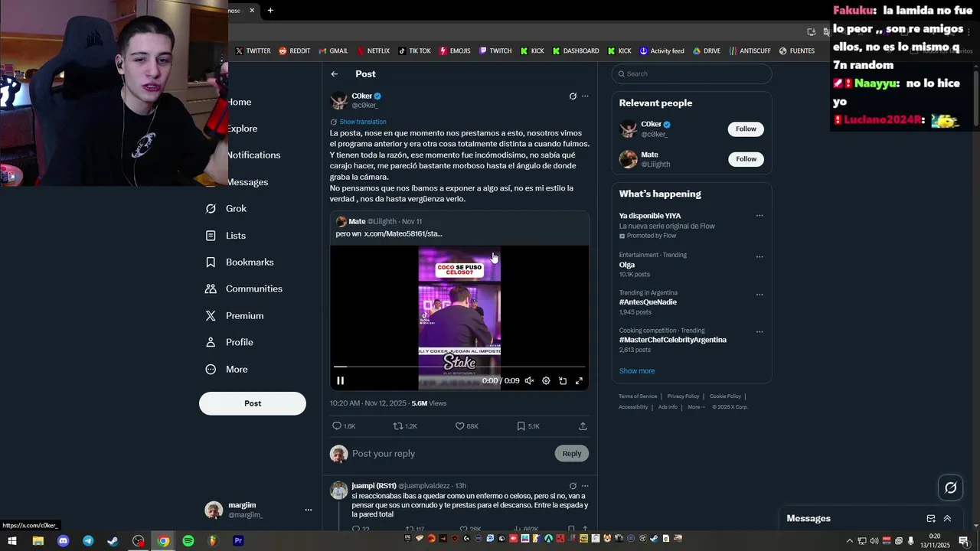Open Premium in the sidebar

point(234,316)
